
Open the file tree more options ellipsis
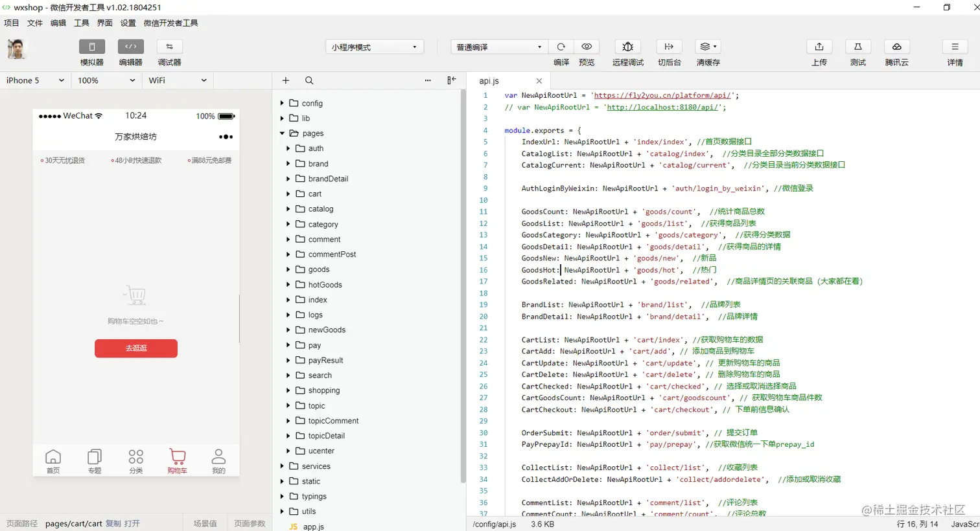(x=428, y=80)
